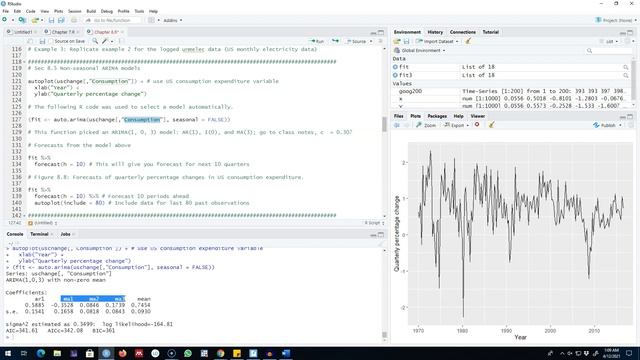Click the Run button in editor

click(x=316, y=41)
